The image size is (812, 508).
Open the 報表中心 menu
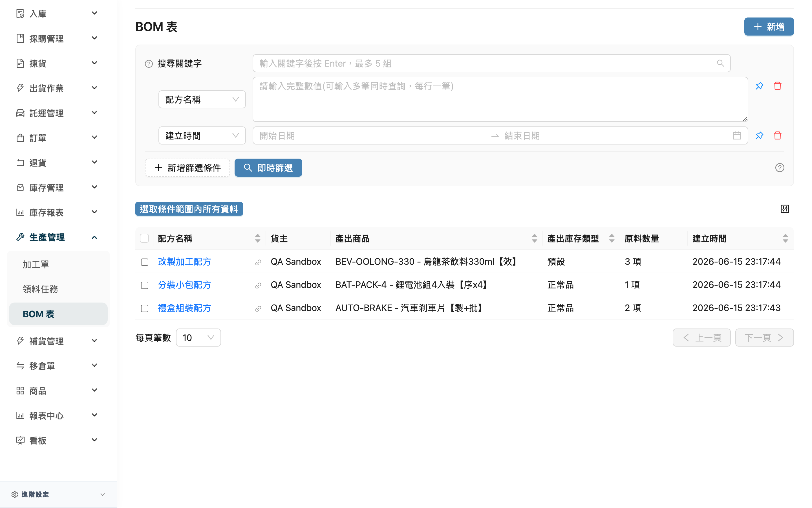58,416
